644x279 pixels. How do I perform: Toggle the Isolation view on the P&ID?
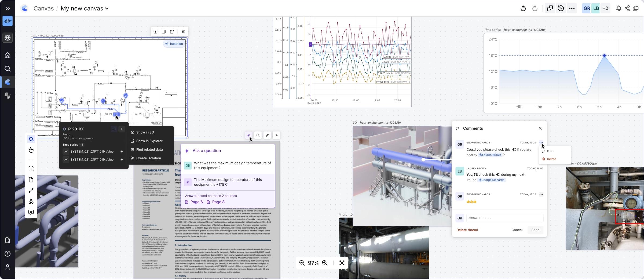[174, 44]
